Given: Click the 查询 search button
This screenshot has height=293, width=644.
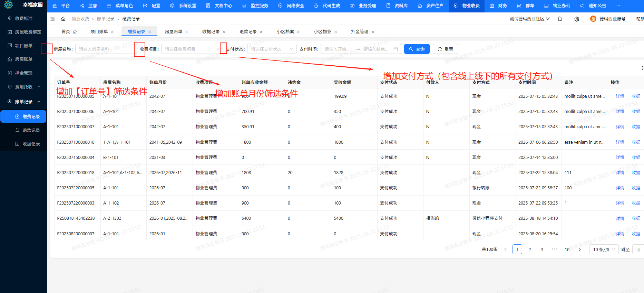Looking at the screenshot, I should pyautogui.click(x=417, y=49).
